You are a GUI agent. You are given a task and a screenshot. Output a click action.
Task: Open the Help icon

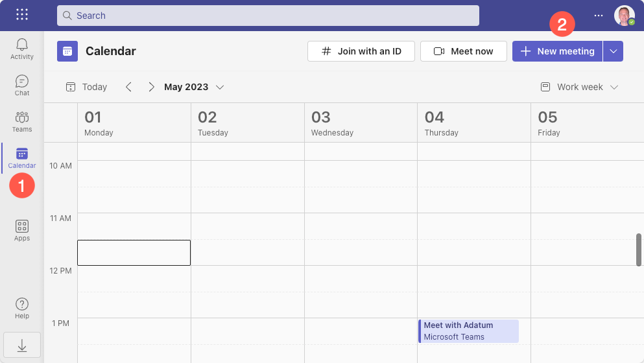pyautogui.click(x=22, y=308)
